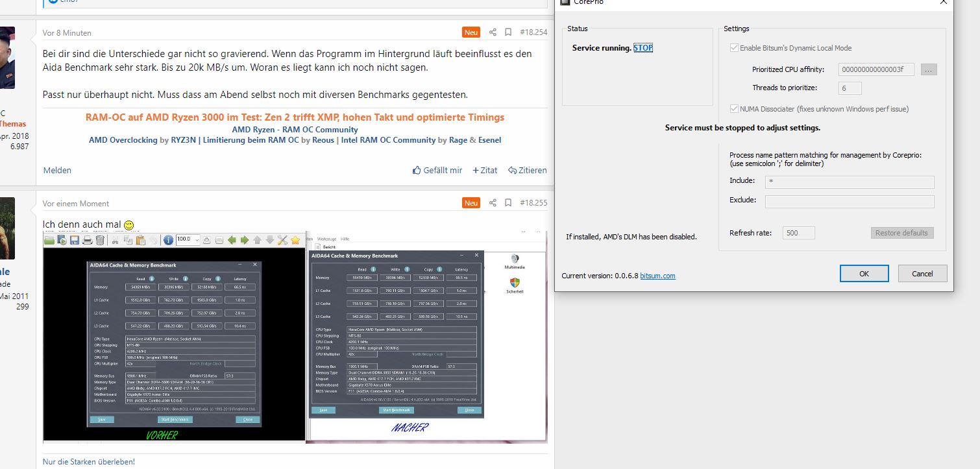980x469 pixels.
Task: Open avatar of poster of #18.255
Action: (x=7, y=228)
